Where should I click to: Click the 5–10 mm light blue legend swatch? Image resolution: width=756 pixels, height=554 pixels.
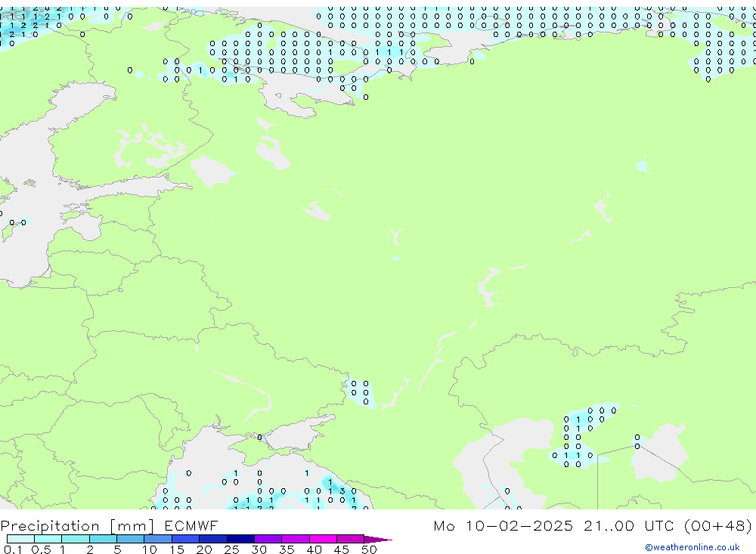coord(131,539)
